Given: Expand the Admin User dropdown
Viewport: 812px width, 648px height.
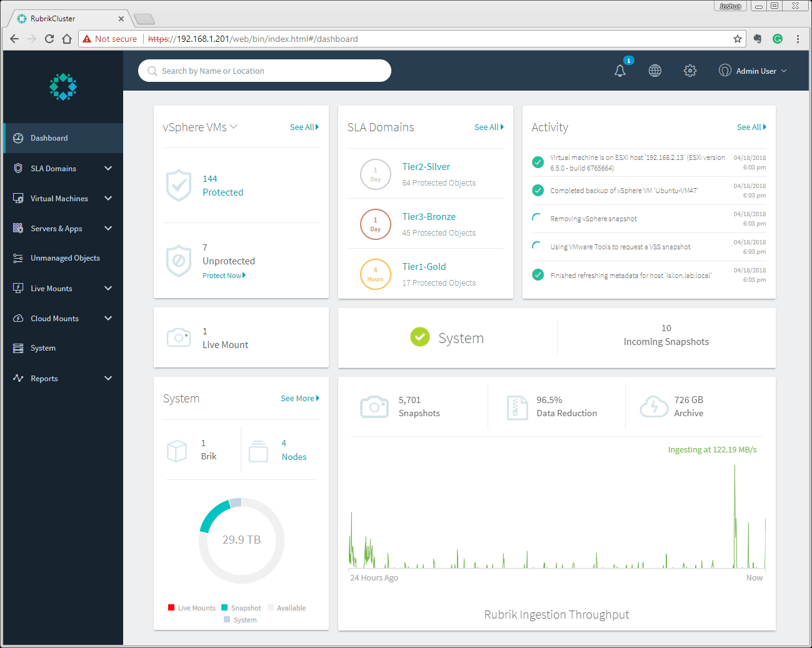Looking at the screenshot, I should coord(753,71).
